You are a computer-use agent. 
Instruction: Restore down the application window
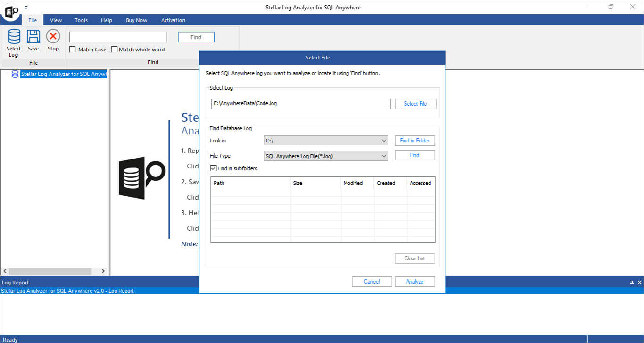pyautogui.click(x=611, y=7)
